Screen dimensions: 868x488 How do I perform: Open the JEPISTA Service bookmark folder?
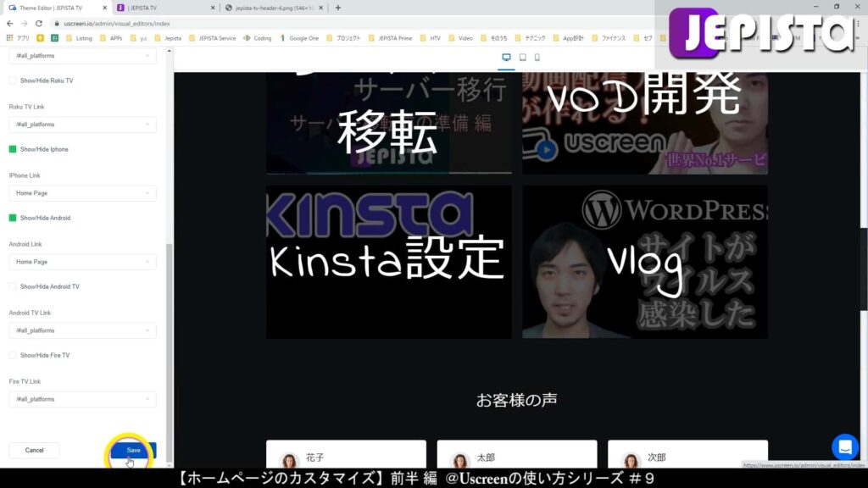[x=212, y=38]
